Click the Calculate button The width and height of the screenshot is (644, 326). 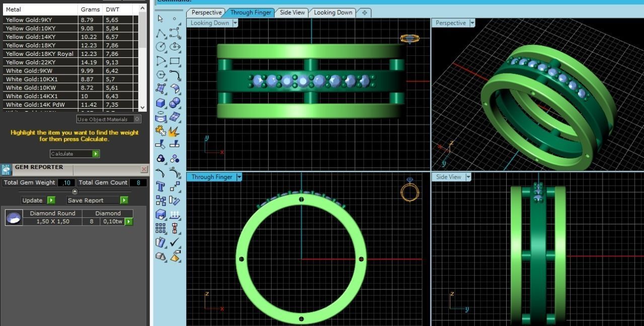(74, 153)
